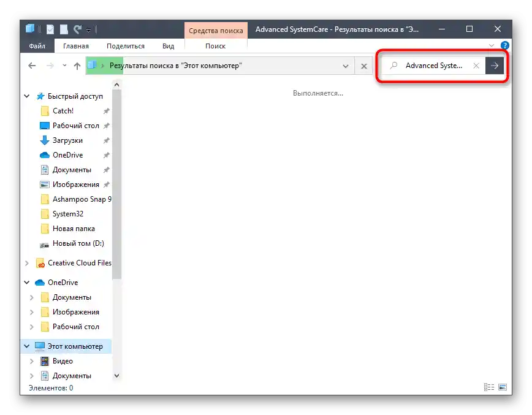
Task: Open the address bar history dropdown
Action: 346,66
